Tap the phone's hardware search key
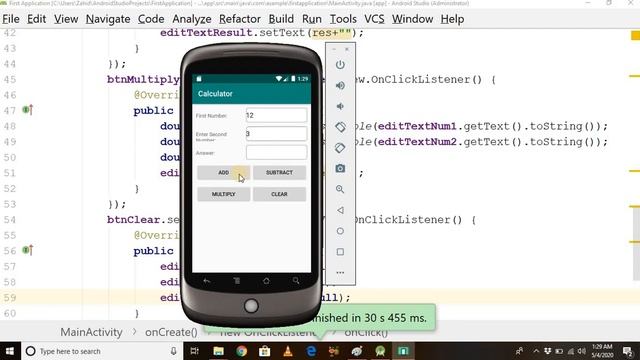The width and height of the screenshot is (640, 360). point(296,281)
